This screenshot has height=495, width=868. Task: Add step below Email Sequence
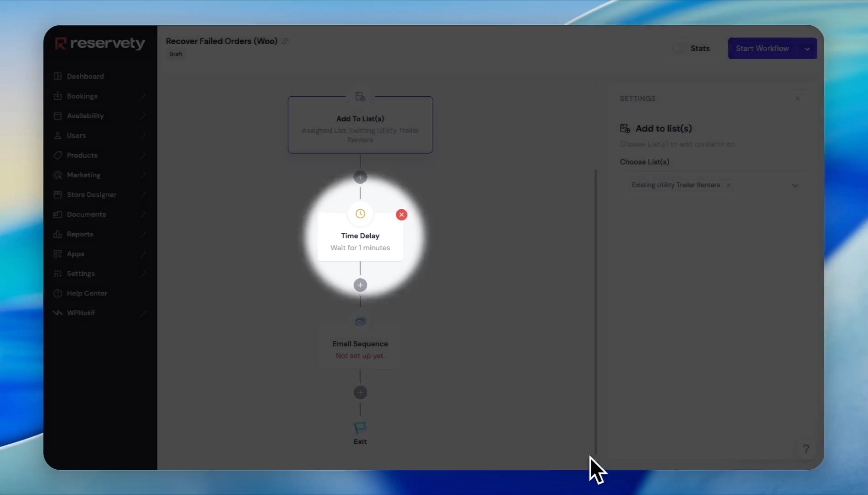pos(360,393)
